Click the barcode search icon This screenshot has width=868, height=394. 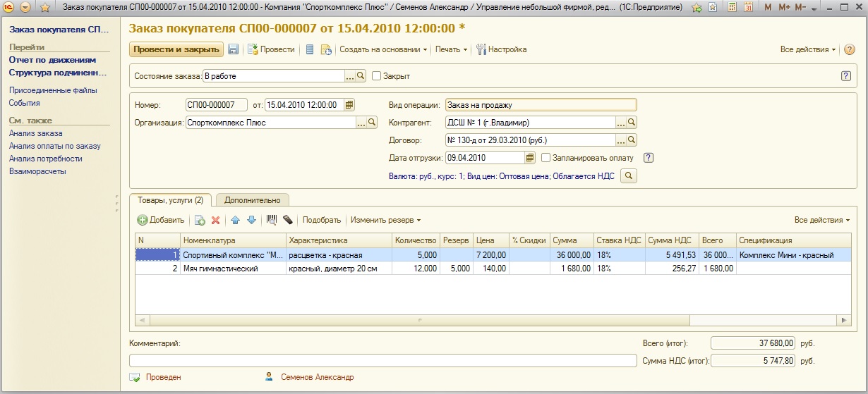coord(271,220)
